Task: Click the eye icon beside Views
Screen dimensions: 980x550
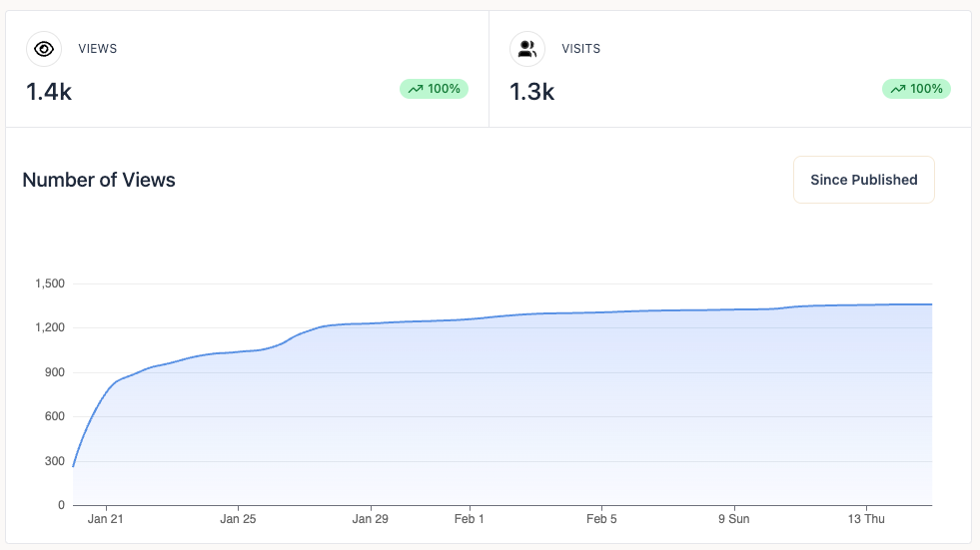Action: (x=44, y=48)
